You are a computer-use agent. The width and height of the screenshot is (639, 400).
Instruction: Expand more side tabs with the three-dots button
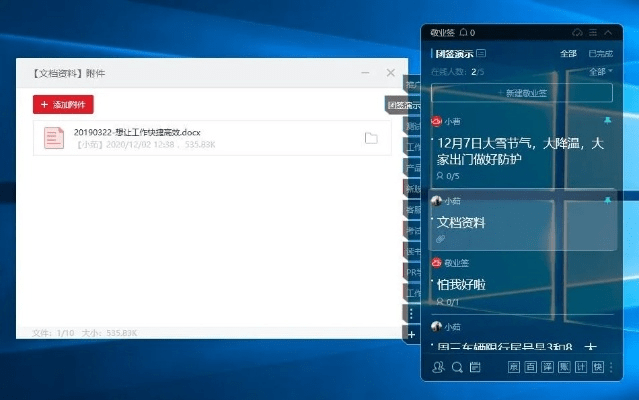tap(411, 314)
